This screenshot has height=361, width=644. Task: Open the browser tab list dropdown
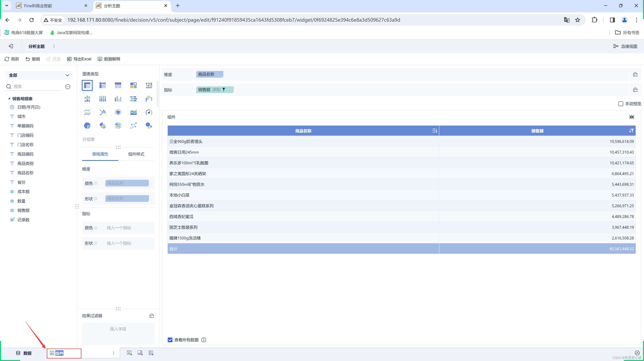(x=7, y=6)
